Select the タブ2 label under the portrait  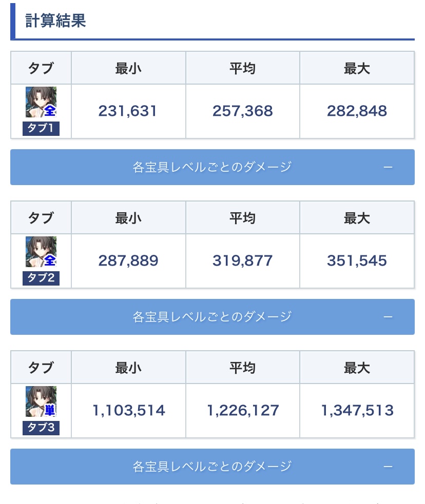pos(41,278)
